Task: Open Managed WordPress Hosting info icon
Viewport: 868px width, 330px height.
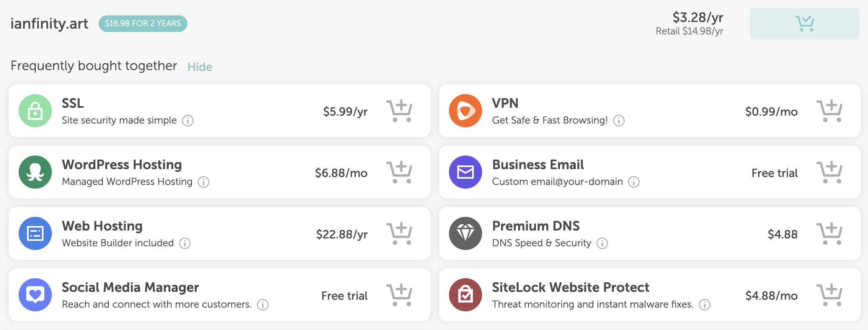Action: pyautogui.click(x=204, y=182)
